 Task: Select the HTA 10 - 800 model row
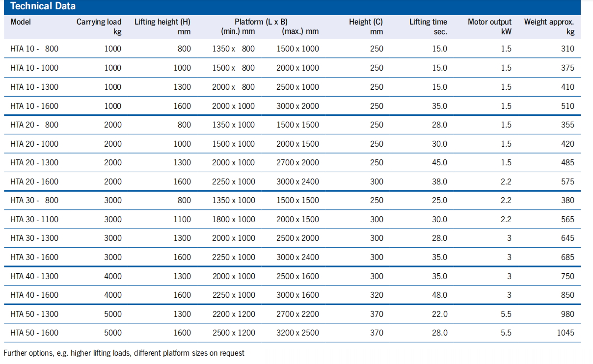pos(34,49)
